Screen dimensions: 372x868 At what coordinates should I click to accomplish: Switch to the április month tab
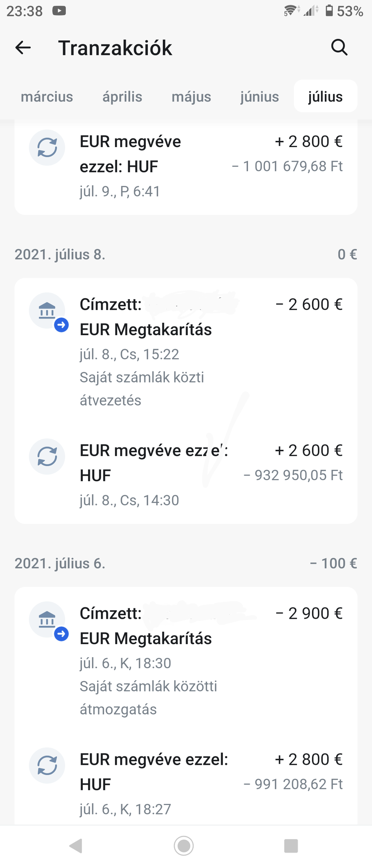click(122, 97)
